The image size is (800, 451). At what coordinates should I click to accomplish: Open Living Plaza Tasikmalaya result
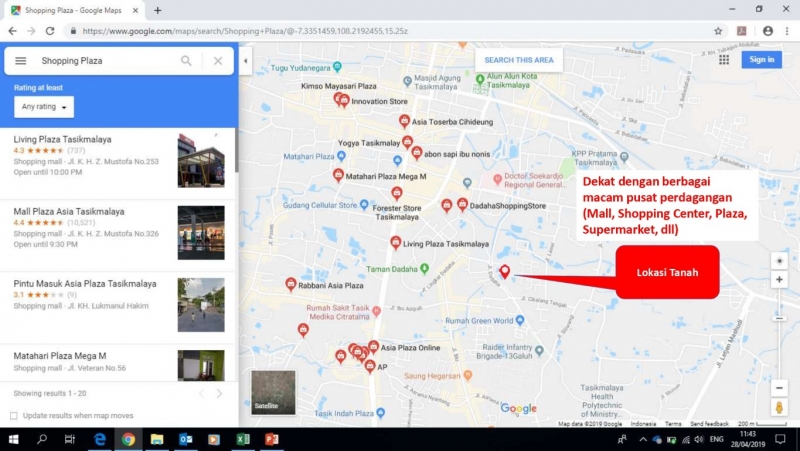tap(118, 161)
